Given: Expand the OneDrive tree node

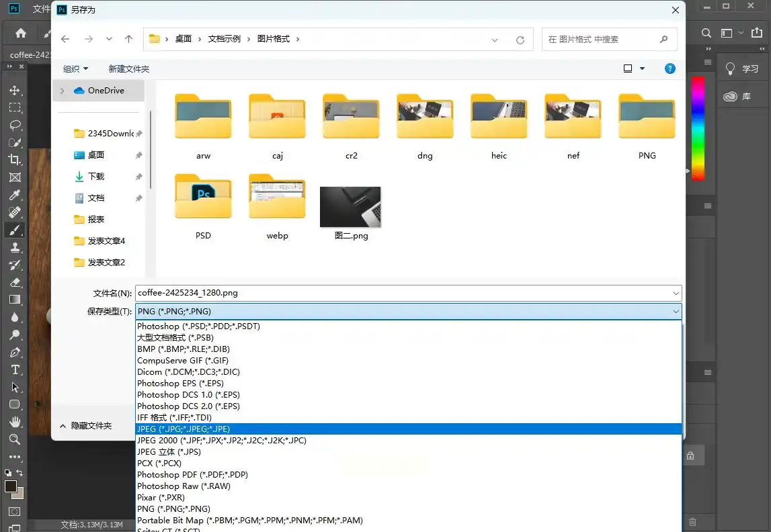Looking at the screenshot, I should [63, 91].
